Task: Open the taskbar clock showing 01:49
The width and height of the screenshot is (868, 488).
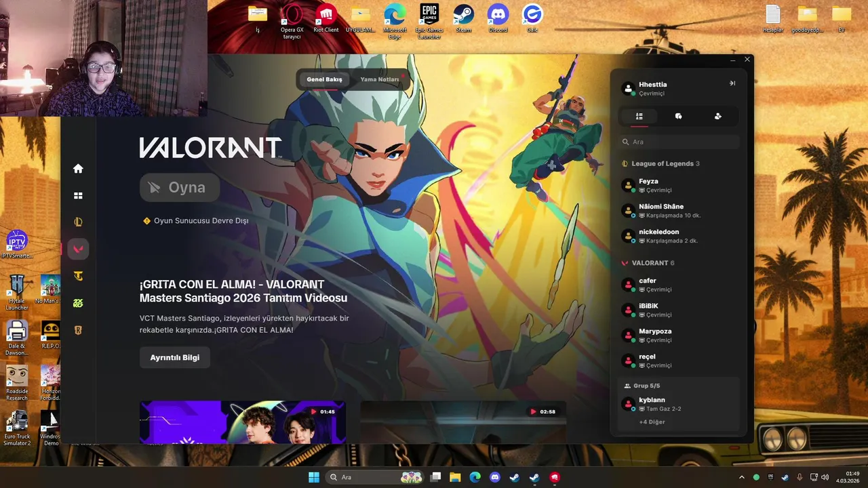Action: (x=848, y=477)
